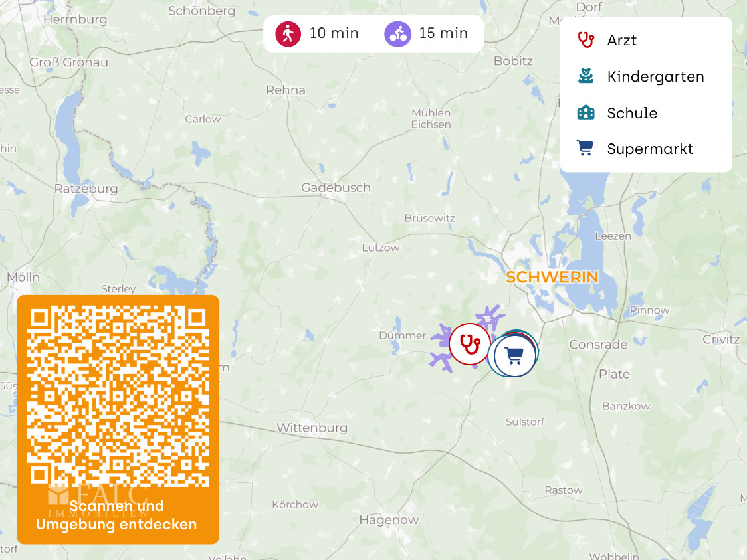Click the QR code image
Screen dimensions: 747x560
pos(118,396)
